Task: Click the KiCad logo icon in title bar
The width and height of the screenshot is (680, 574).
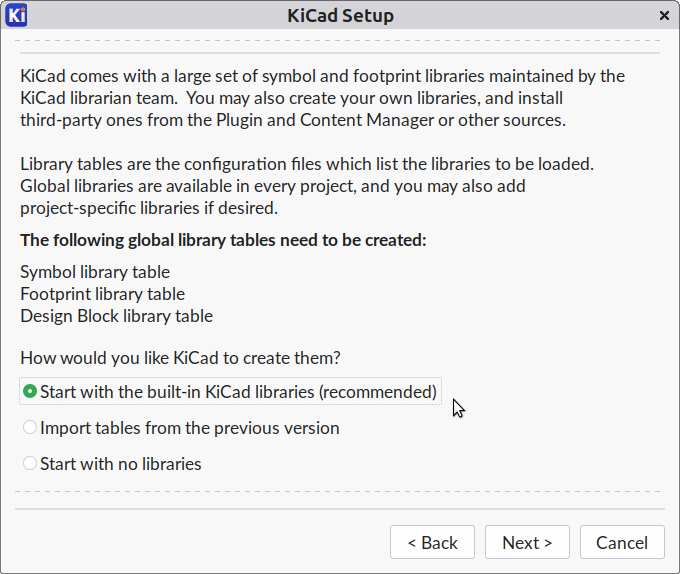Action: [x=16, y=15]
